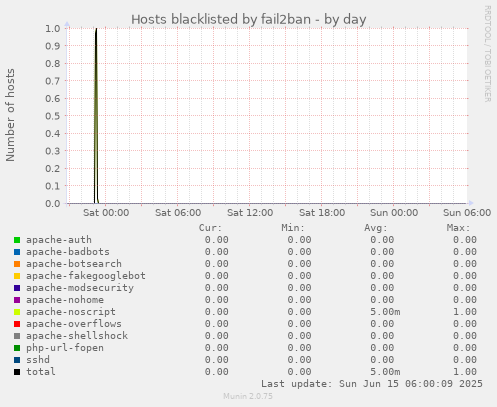The height and width of the screenshot is (407, 497).
Task: Click the 'Max:' column header
Action: 458,228
